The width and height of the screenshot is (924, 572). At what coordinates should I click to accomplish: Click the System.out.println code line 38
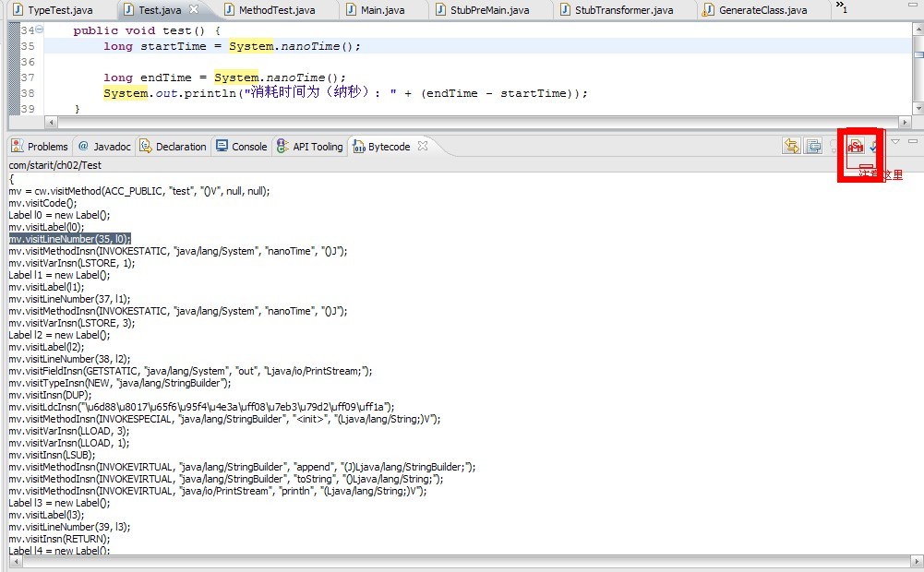coord(345,92)
